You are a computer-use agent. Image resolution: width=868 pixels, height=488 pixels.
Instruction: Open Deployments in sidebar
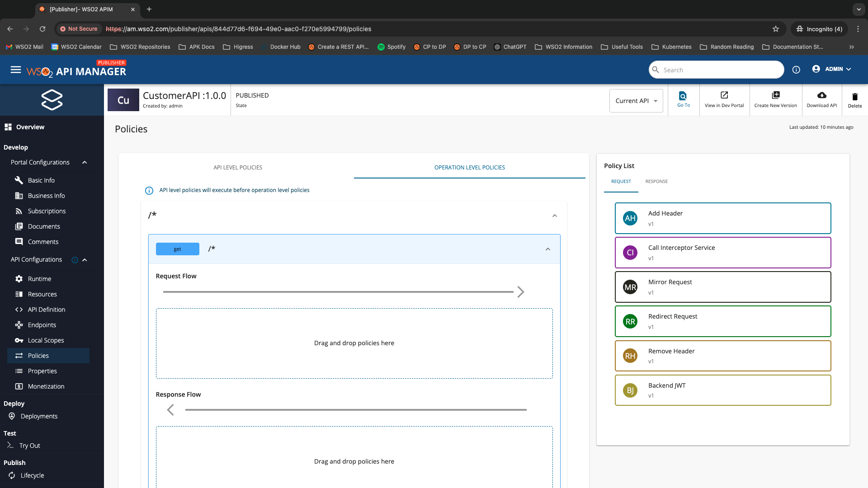(x=39, y=416)
